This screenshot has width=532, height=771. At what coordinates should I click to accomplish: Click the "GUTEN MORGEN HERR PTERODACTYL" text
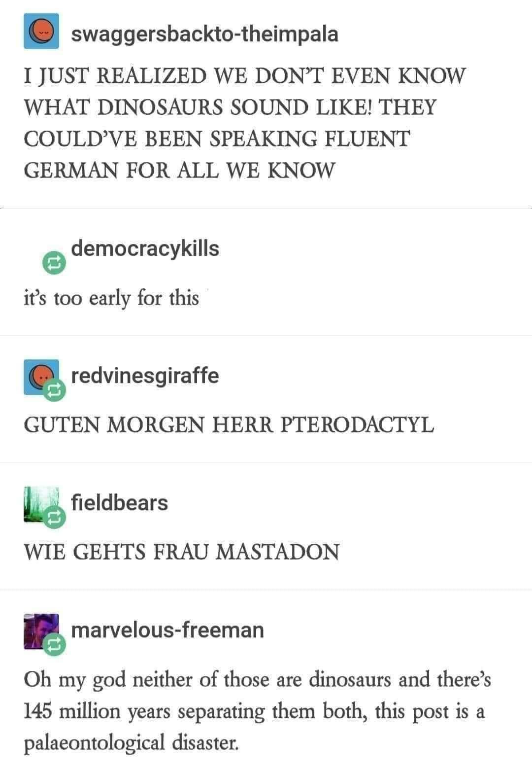(229, 425)
